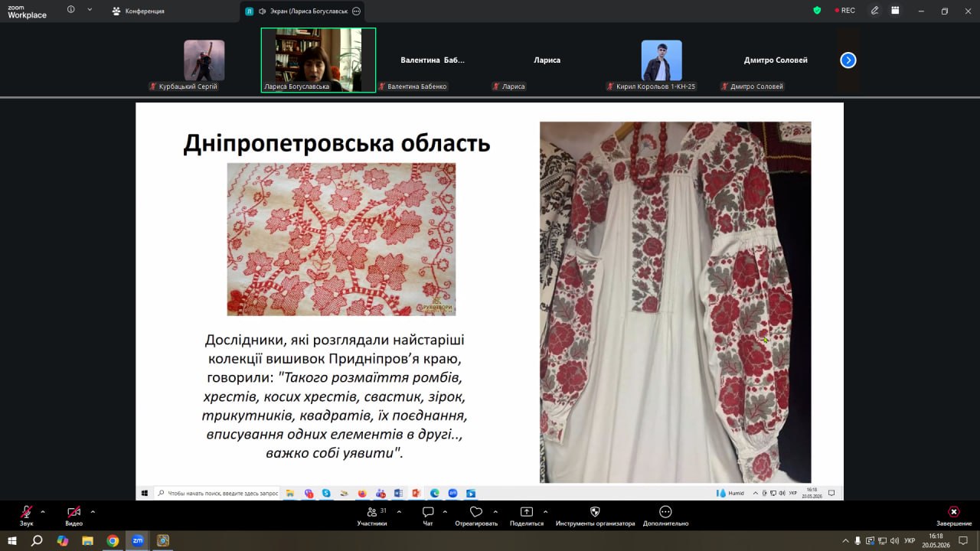Select Валентина Бабенко participant tile
The width and height of the screenshot is (980, 551).
(433, 60)
